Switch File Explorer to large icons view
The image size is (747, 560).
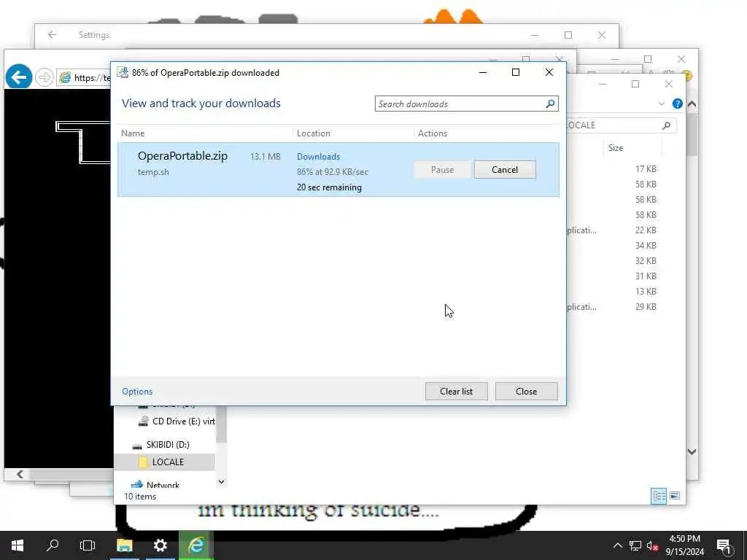pos(675,496)
